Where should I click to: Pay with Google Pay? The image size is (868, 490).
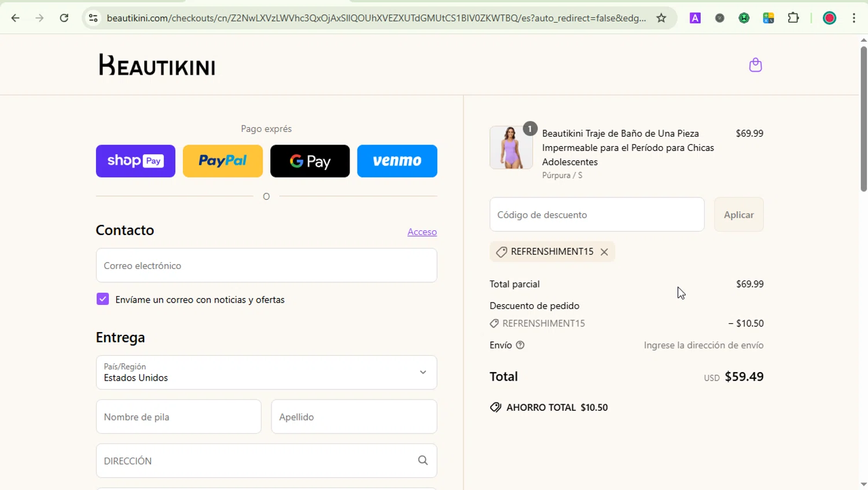pyautogui.click(x=310, y=161)
